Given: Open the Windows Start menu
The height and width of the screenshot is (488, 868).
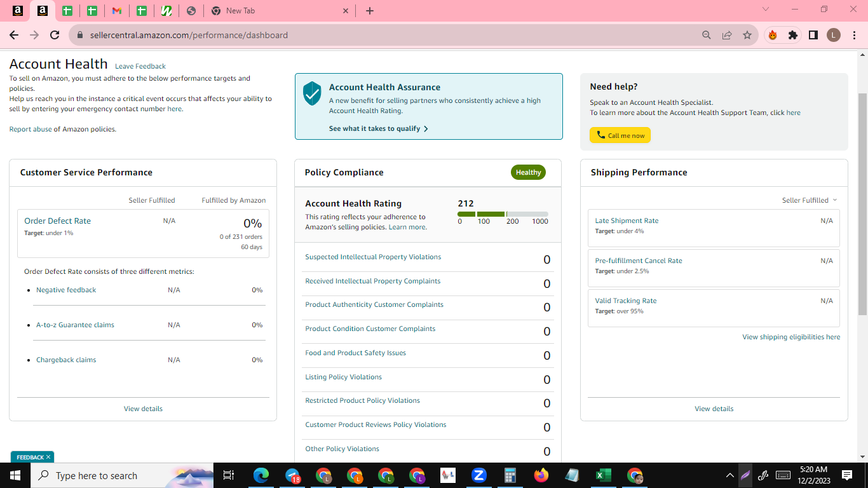Looking at the screenshot, I should (x=15, y=475).
